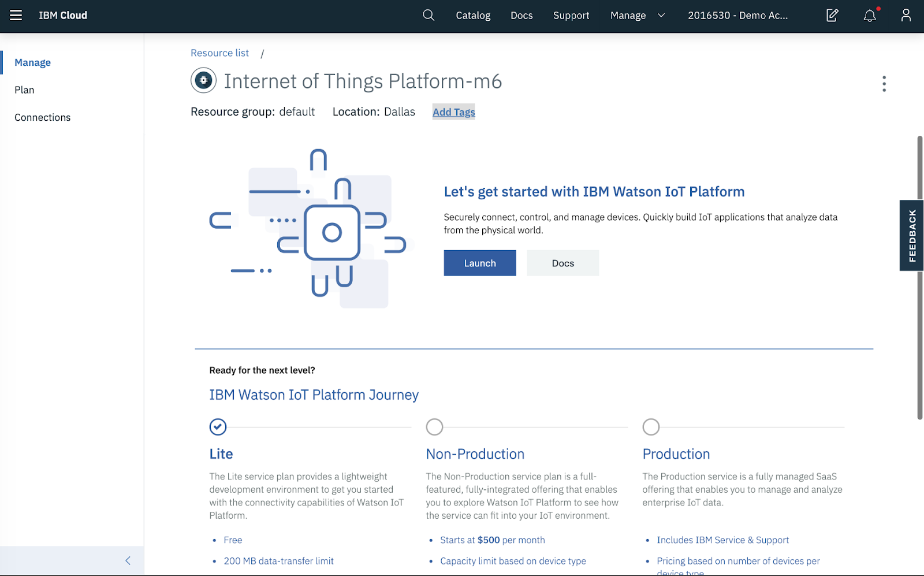Expand the Manage dropdown arrow

[661, 16]
